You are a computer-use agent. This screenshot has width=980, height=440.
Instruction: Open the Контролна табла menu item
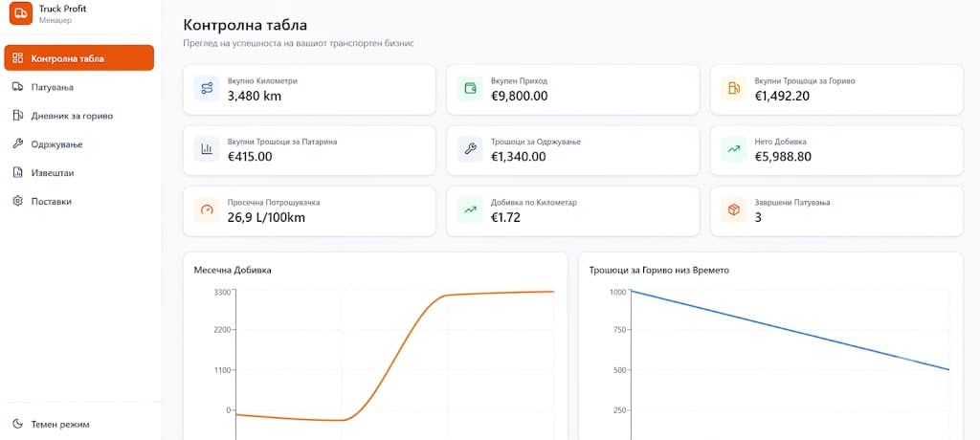[x=79, y=58]
